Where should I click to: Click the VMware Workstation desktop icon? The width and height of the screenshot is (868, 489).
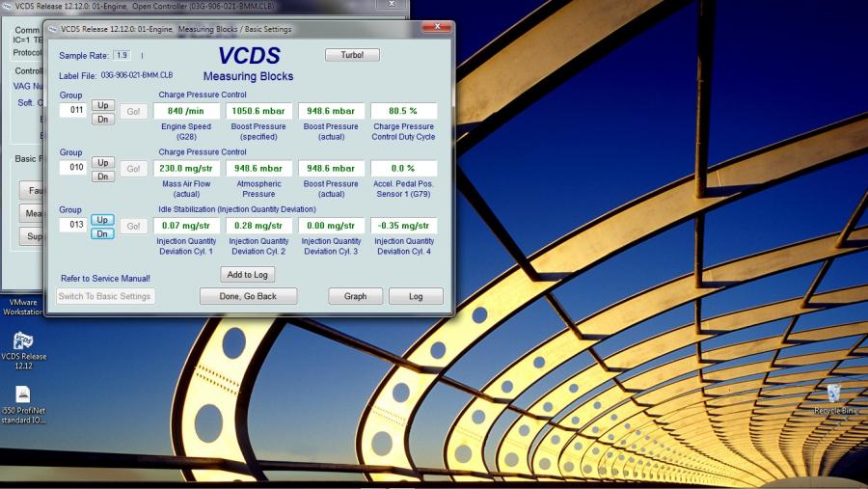(x=21, y=307)
